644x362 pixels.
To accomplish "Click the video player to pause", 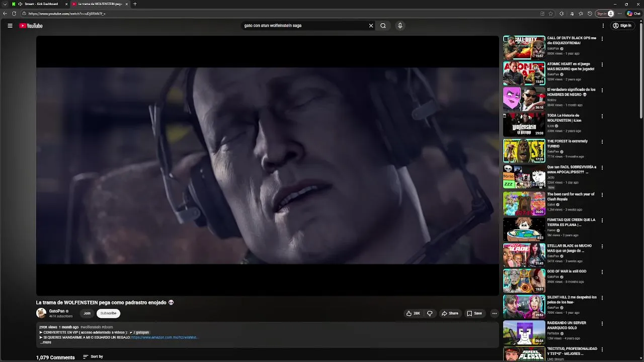I will click(x=268, y=165).
